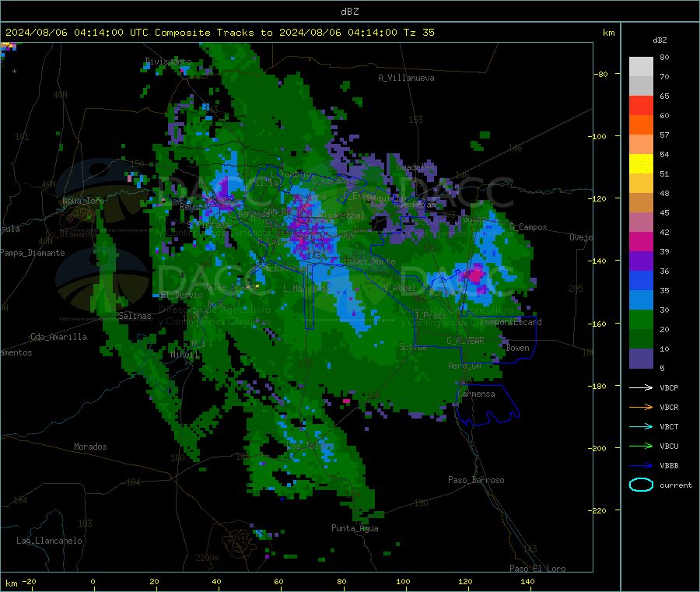Viewport: 700px width, 592px height.
Task: Click the El_Desvio map label
Action: pyautogui.click(x=182, y=295)
